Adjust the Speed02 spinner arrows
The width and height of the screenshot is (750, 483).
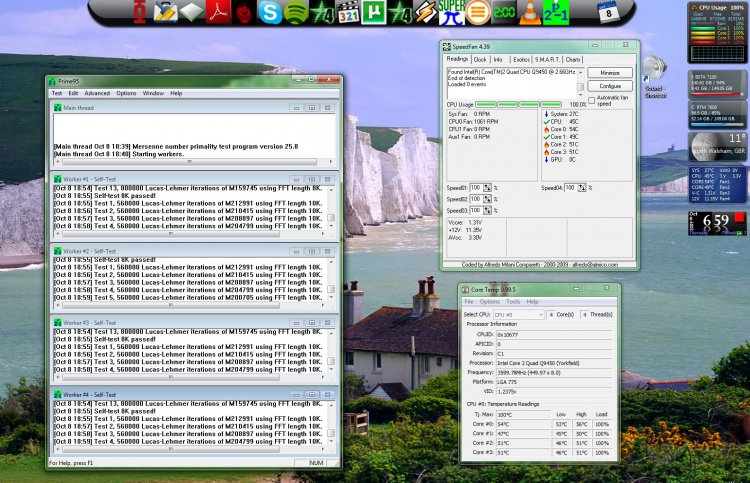click(x=487, y=199)
